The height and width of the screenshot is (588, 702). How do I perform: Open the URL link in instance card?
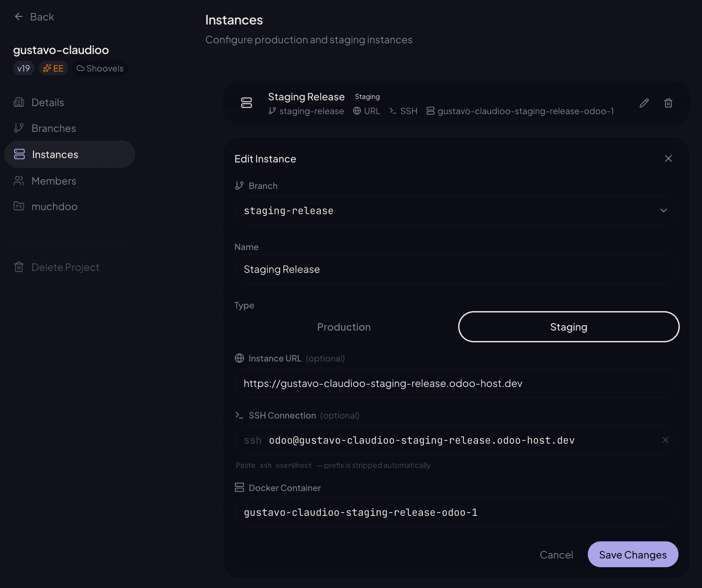coord(366,111)
